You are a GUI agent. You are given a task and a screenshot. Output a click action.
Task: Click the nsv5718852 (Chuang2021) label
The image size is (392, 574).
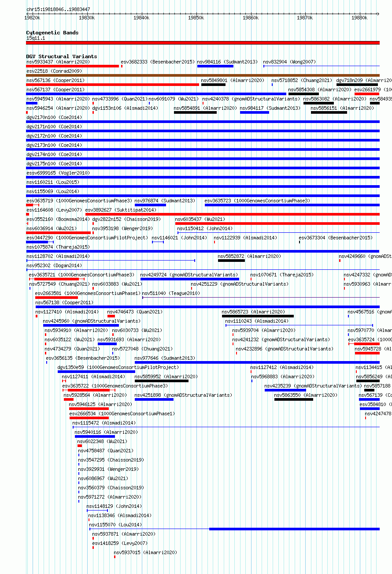coord(302,80)
